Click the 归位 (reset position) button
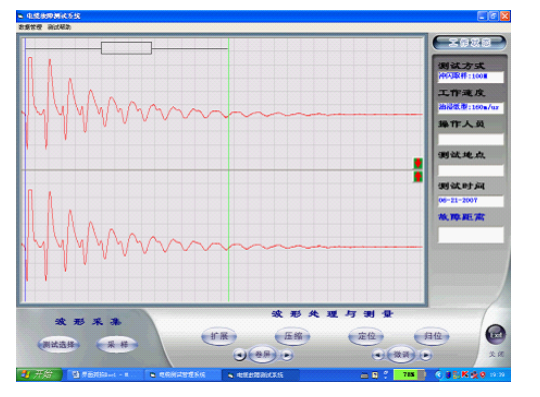This screenshot has width=540, height=397. 432,336
